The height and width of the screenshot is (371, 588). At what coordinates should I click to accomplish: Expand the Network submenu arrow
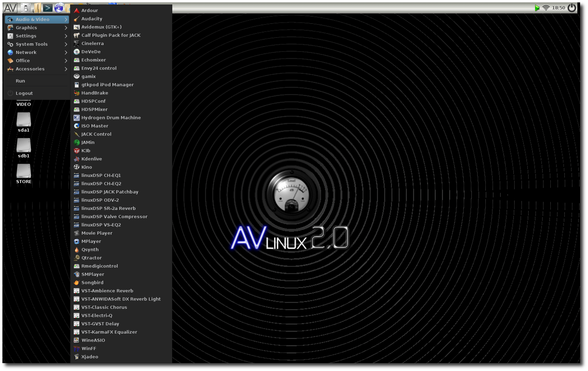click(66, 53)
